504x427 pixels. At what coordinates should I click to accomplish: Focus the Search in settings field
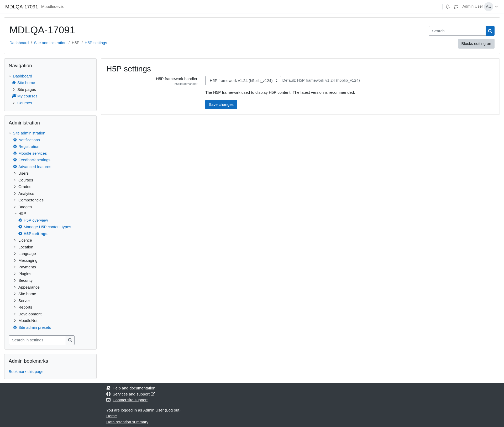(x=37, y=340)
